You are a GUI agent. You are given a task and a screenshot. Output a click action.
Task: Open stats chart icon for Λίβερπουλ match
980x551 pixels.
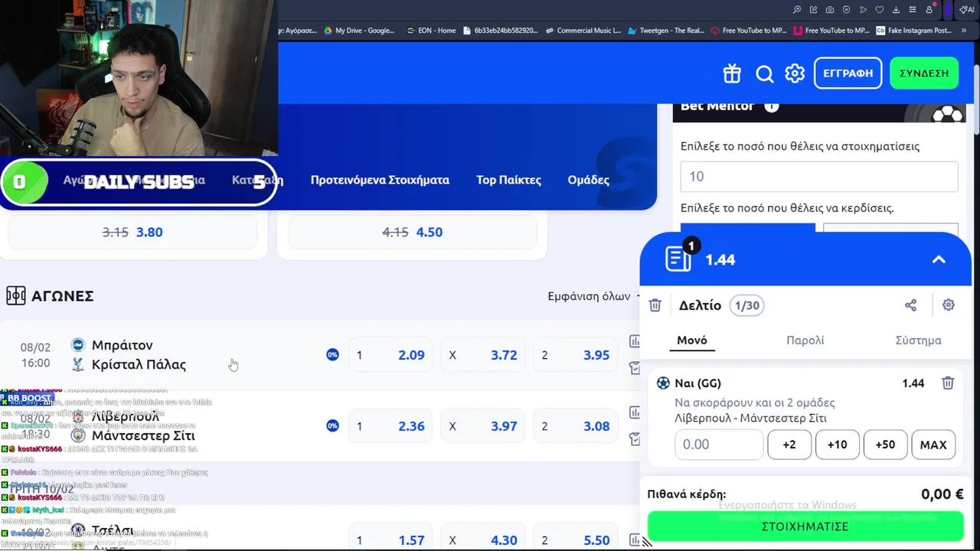tap(635, 413)
